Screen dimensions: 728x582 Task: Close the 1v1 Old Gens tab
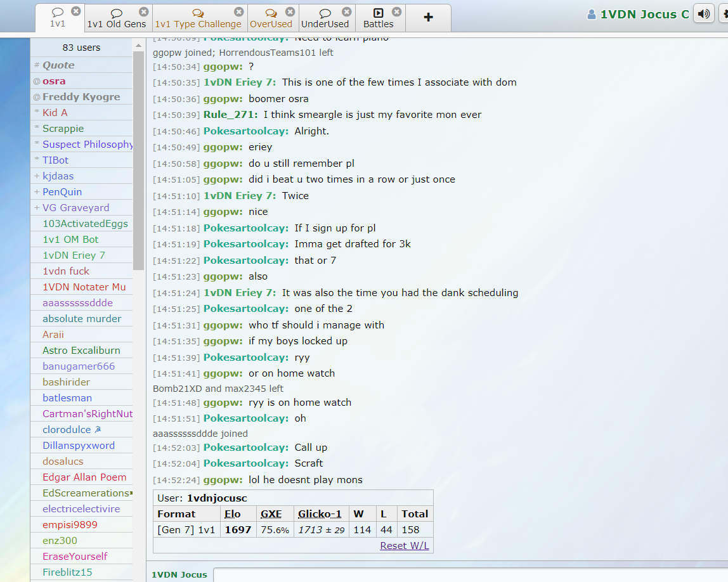[144, 11]
